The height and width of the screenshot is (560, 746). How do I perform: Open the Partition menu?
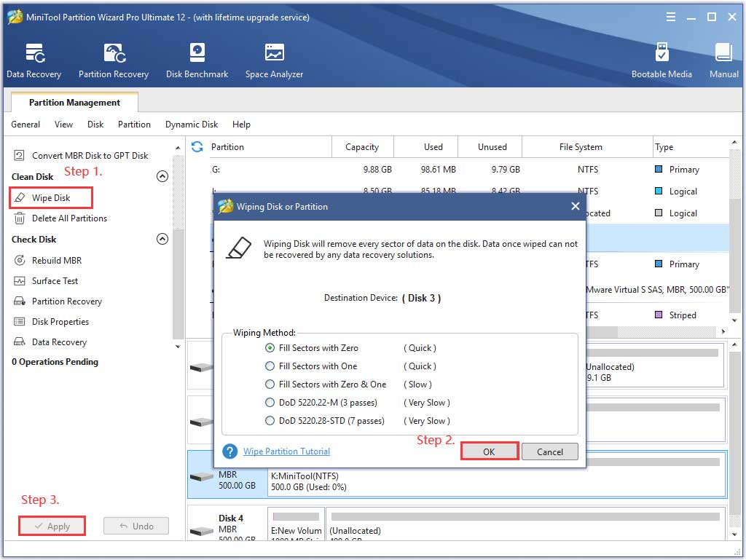134,124
